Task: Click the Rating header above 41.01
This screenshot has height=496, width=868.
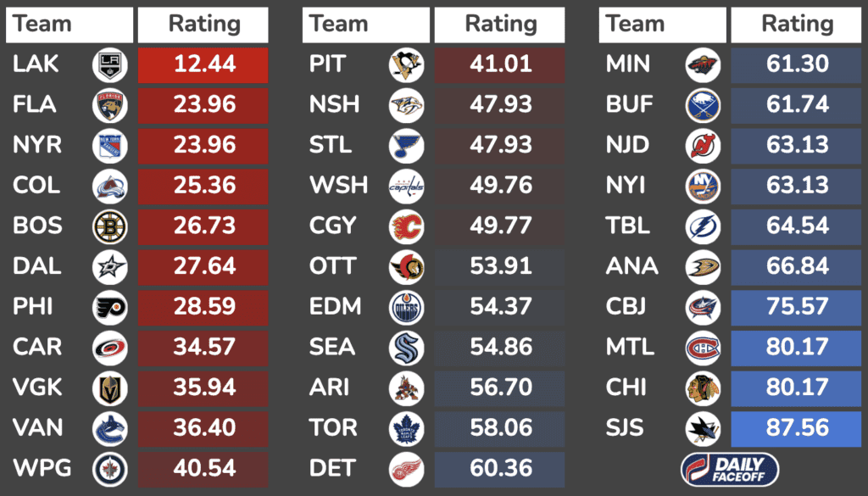Action: click(499, 25)
